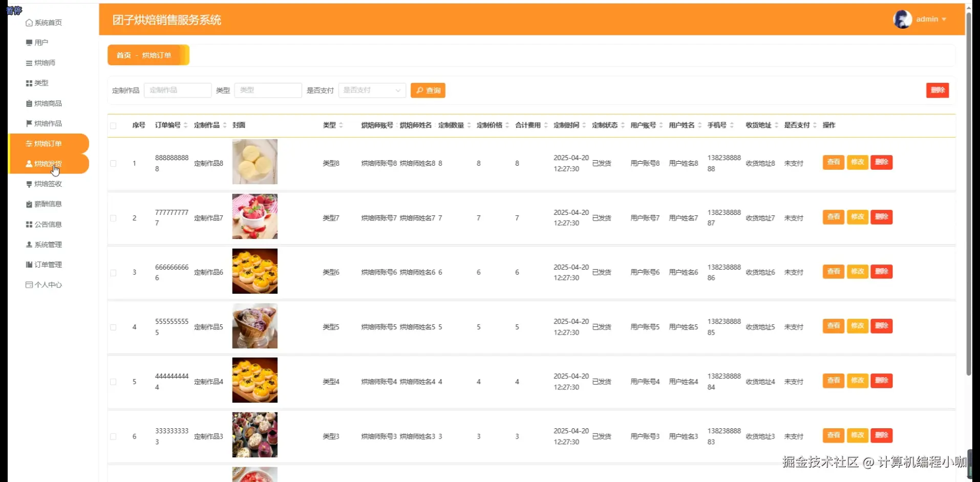Focus the 类型 search input field
The width and height of the screenshot is (980, 482).
pyautogui.click(x=268, y=90)
